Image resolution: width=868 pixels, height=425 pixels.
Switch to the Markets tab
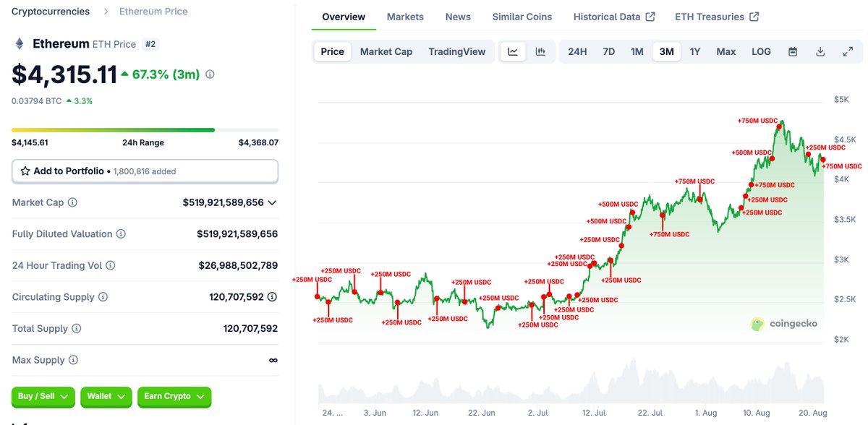tap(405, 17)
